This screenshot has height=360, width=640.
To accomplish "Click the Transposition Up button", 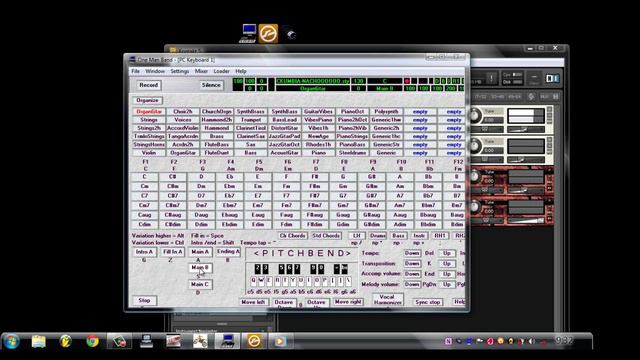I will click(447, 263).
